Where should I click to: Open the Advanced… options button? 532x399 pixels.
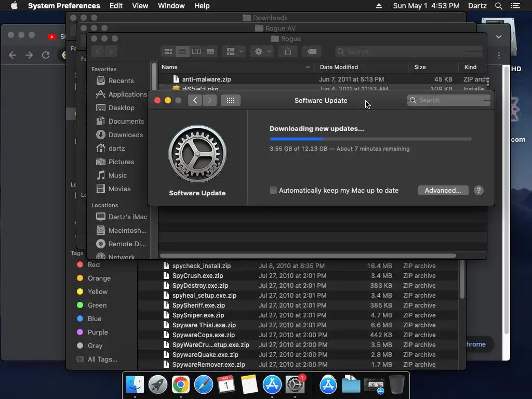[443, 190]
